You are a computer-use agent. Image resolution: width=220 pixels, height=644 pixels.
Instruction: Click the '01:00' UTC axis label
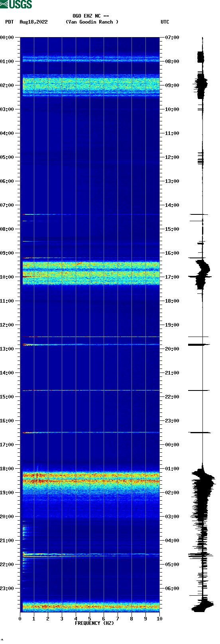172,469
